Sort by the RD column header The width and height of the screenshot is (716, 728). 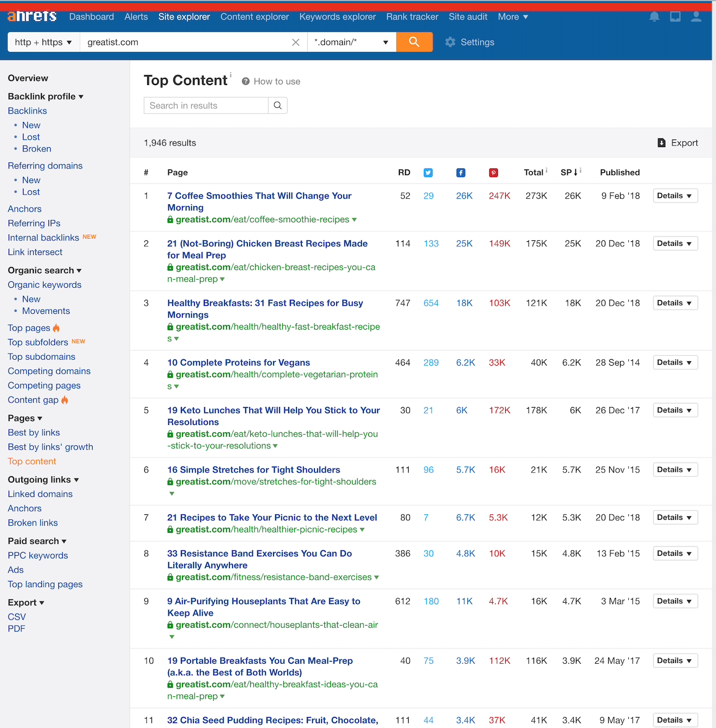[x=404, y=173]
